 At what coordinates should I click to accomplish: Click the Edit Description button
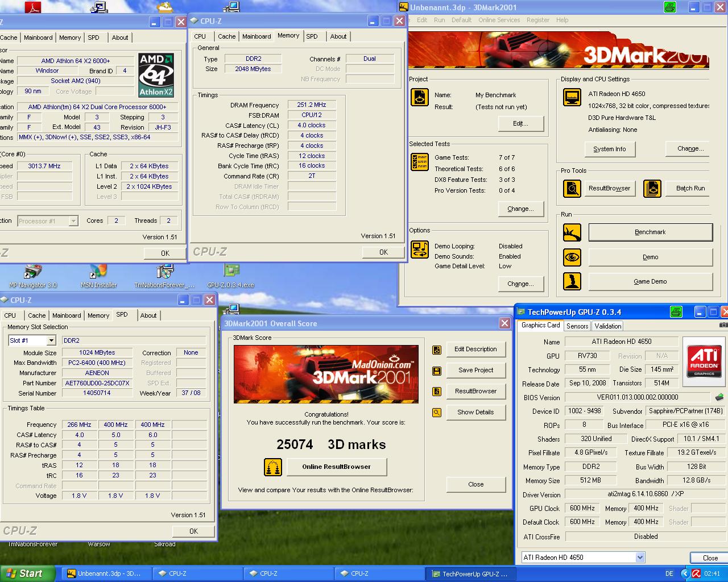point(475,350)
